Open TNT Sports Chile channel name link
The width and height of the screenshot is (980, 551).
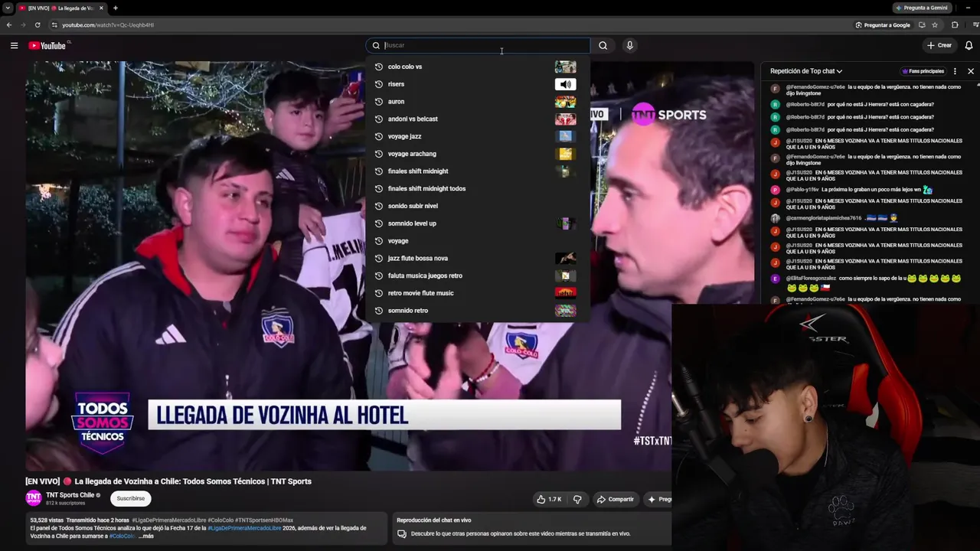tap(70, 495)
